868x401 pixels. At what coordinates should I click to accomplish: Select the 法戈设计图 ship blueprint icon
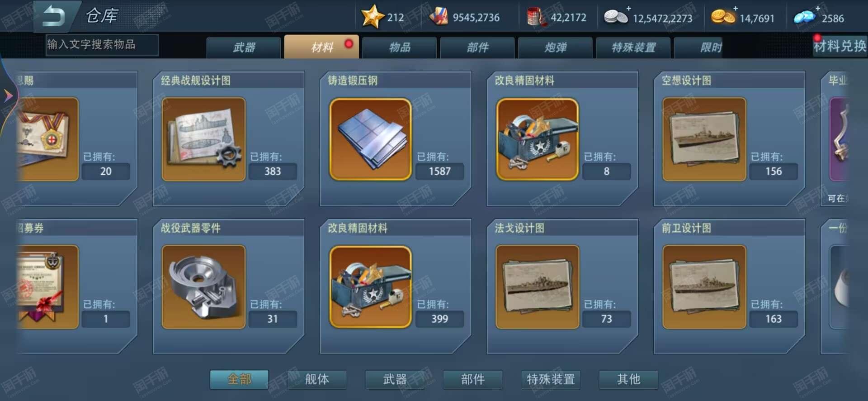[537, 287]
